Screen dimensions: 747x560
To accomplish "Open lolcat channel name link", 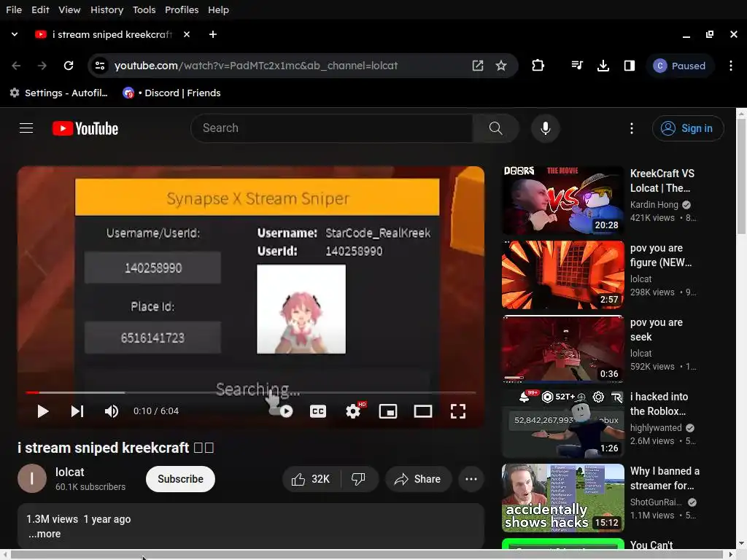I will (x=69, y=472).
